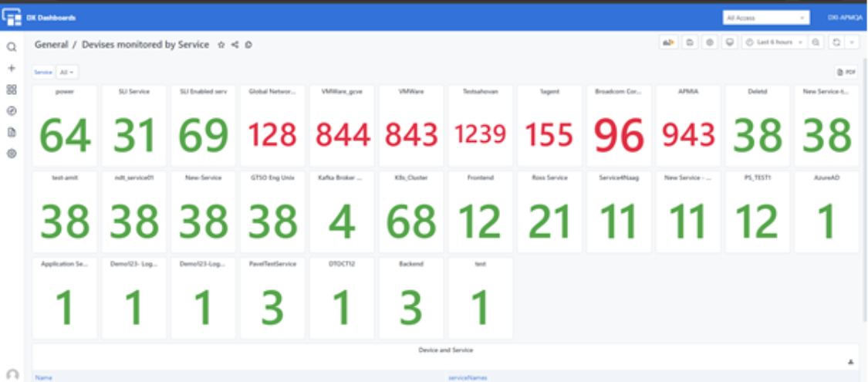Click the Application Se... panel title

(x=66, y=264)
